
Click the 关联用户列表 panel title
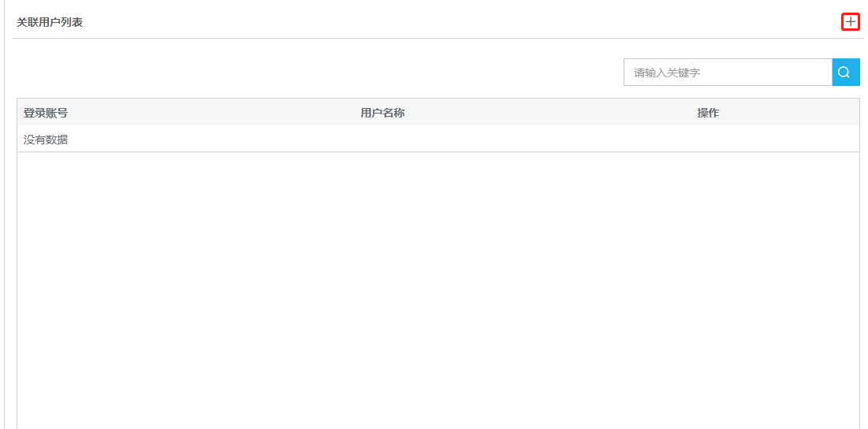[x=50, y=23]
